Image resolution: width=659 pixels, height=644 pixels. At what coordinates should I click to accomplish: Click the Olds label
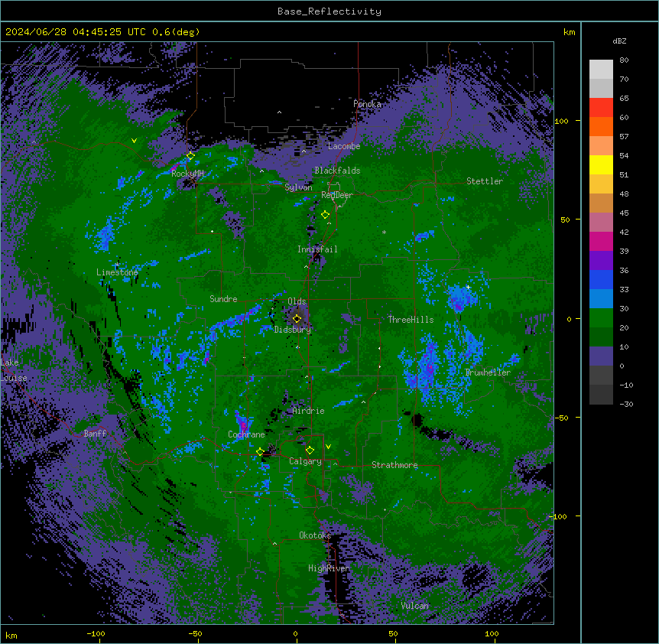pos(297,301)
